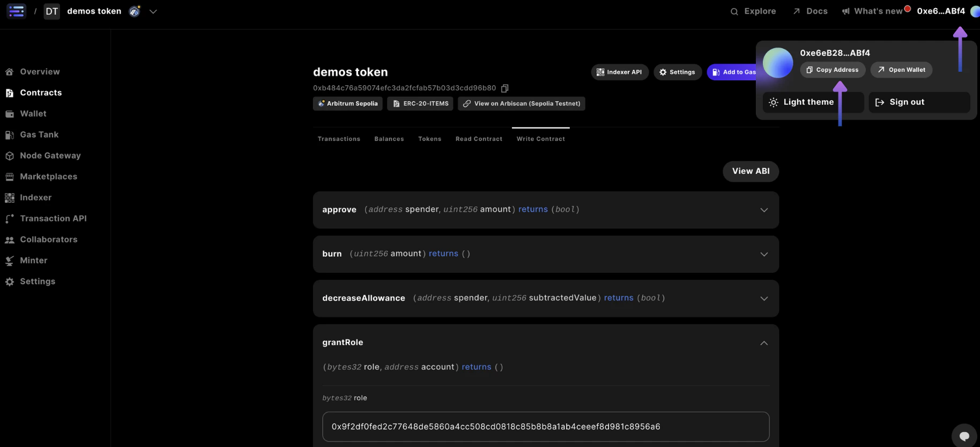
Task: Click the Marketplaces storefront icon
Action: coord(10,177)
